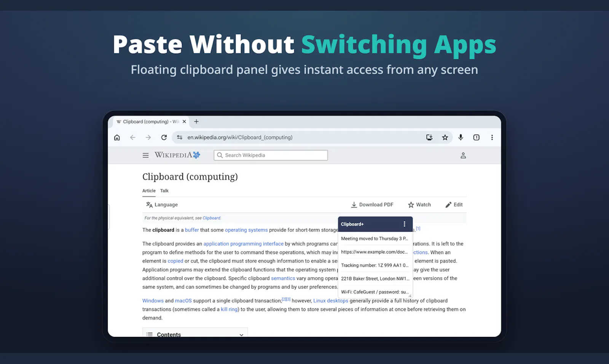Open the Wikipedia hamburger menu
The height and width of the screenshot is (364, 609).
(145, 155)
